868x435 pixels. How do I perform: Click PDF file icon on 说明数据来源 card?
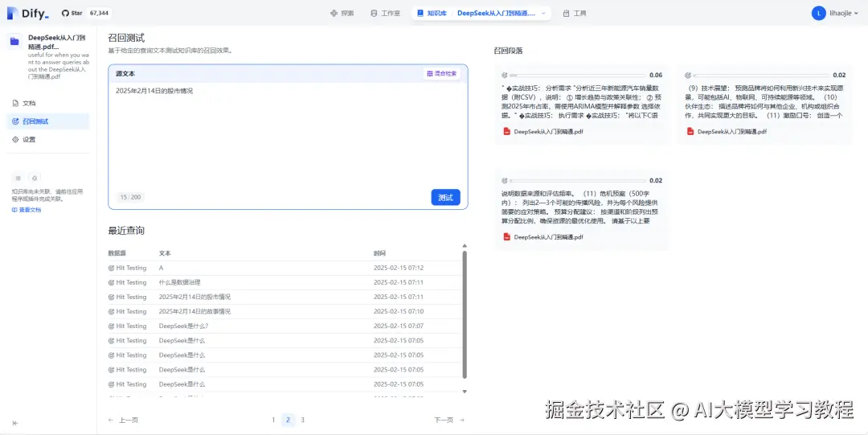(506, 237)
